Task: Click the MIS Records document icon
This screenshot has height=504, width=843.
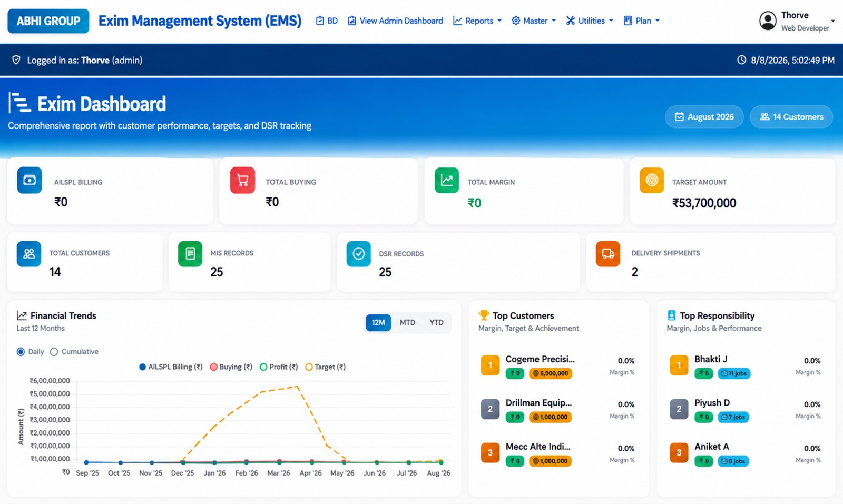Action: (x=190, y=253)
